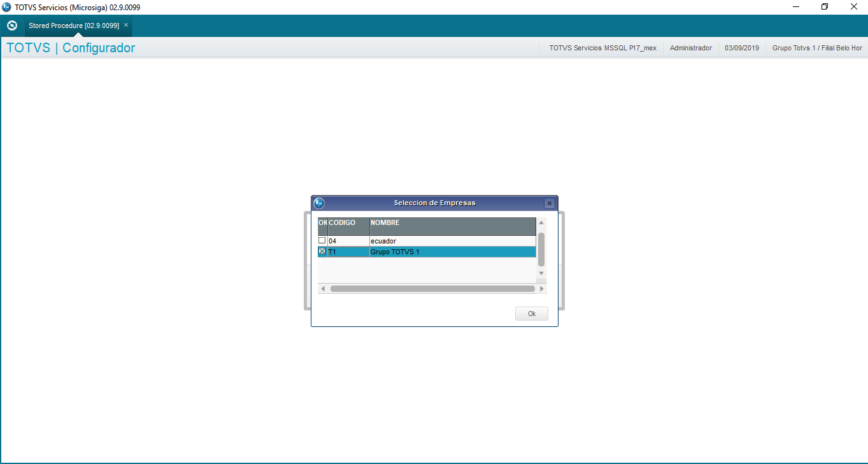868x464 pixels.
Task: Select code cell '04'
Action: [x=349, y=241]
